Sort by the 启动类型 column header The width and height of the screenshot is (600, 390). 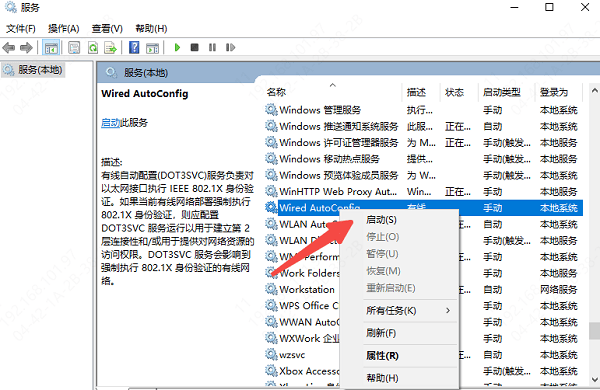[501, 92]
